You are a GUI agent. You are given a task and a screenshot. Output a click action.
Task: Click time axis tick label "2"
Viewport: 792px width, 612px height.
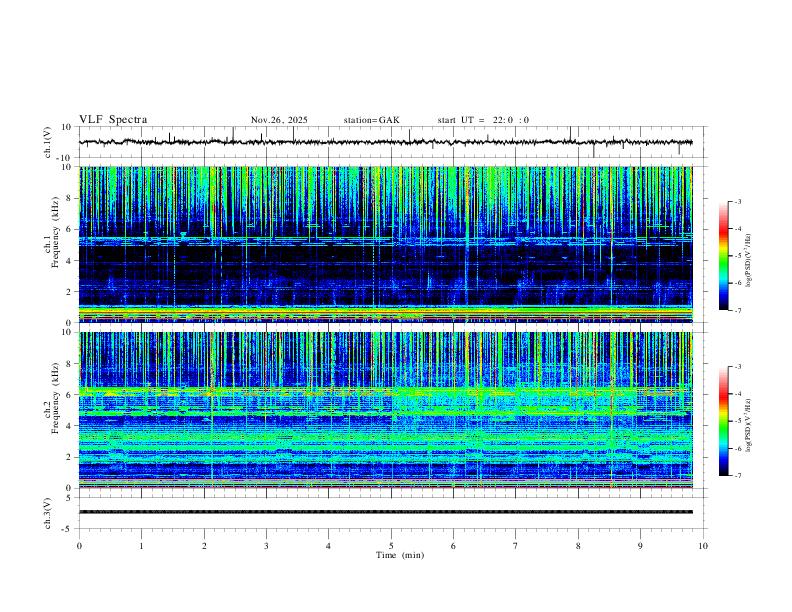tap(204, 546)
